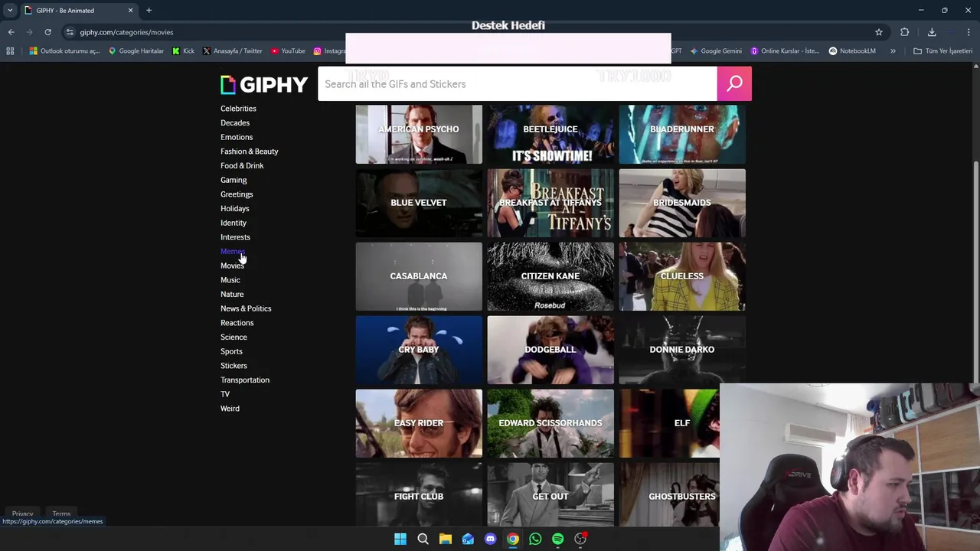This screenshot has height=551, width=980.
Task: Open Windows taskbar search
Action: (423, 540)
